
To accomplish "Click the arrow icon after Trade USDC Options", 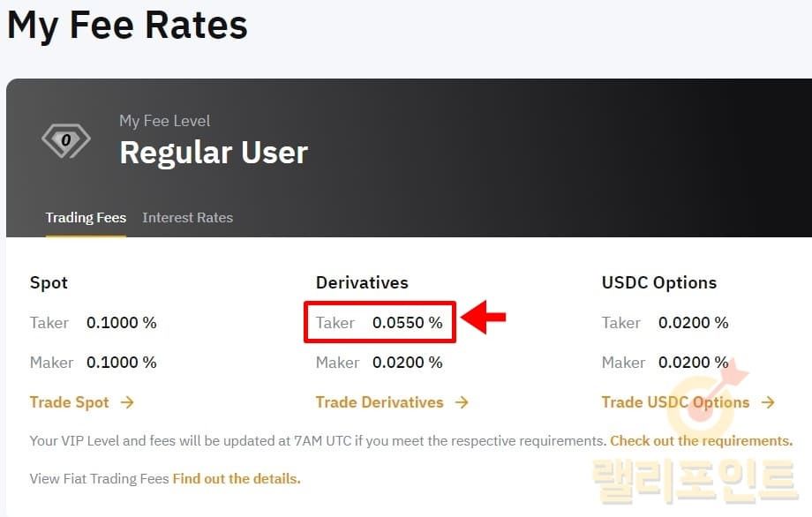I will 768,402.
